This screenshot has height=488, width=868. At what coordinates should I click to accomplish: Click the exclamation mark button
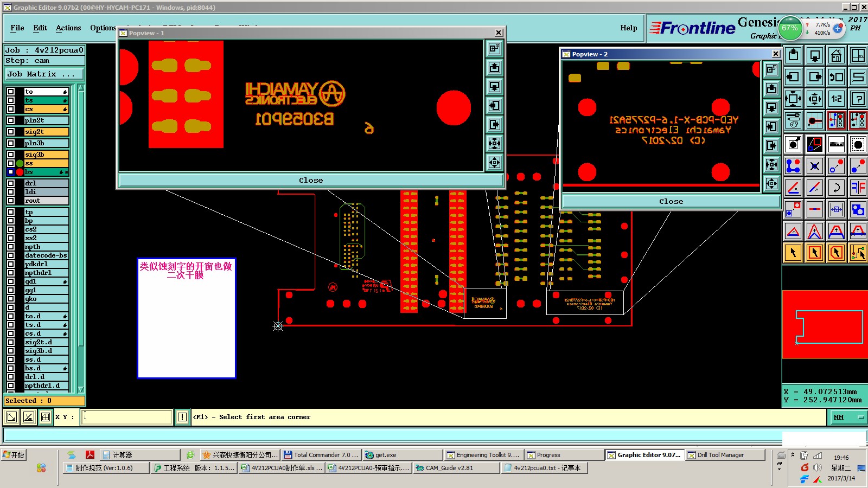point(182,417)
